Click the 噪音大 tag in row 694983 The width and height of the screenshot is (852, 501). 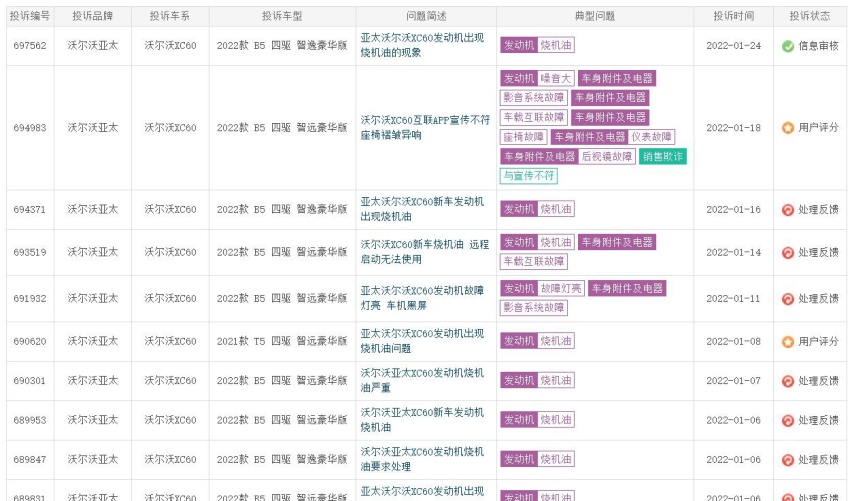tap(556, 78)
